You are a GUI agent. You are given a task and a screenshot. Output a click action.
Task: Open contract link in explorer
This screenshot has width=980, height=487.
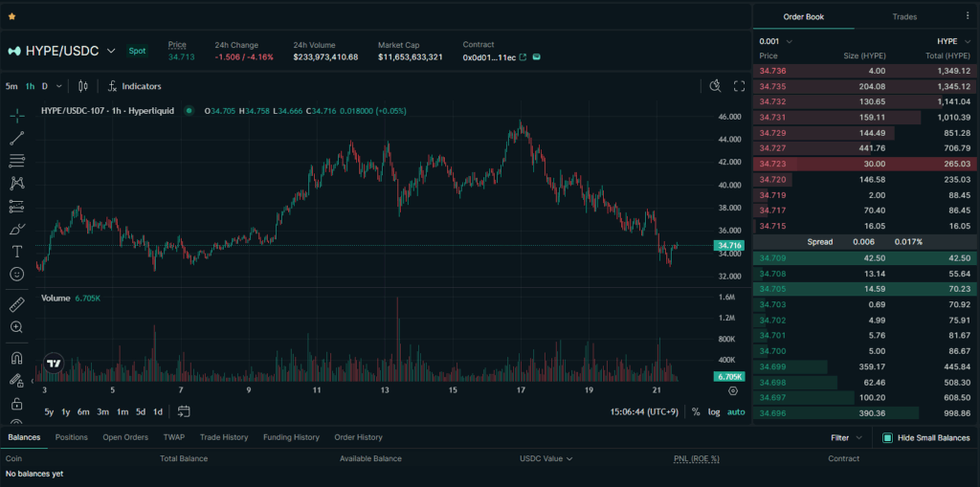pyautogui.click(x=523, y=56)
